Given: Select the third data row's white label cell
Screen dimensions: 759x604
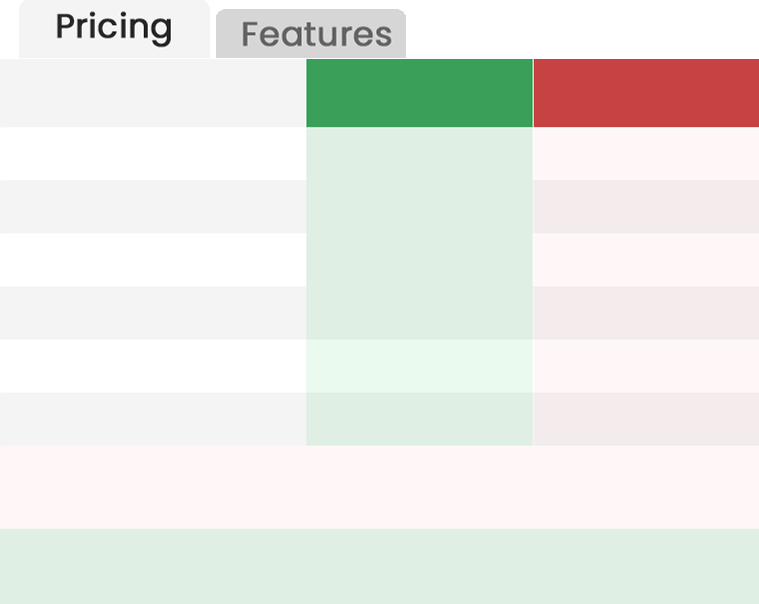Looking at the screenshot, I should pyautogui.click(x=153, y=260).
